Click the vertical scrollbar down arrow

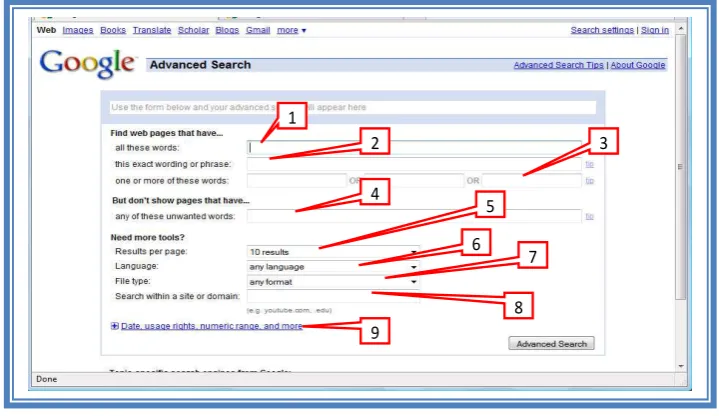click(x=681, y=366)
